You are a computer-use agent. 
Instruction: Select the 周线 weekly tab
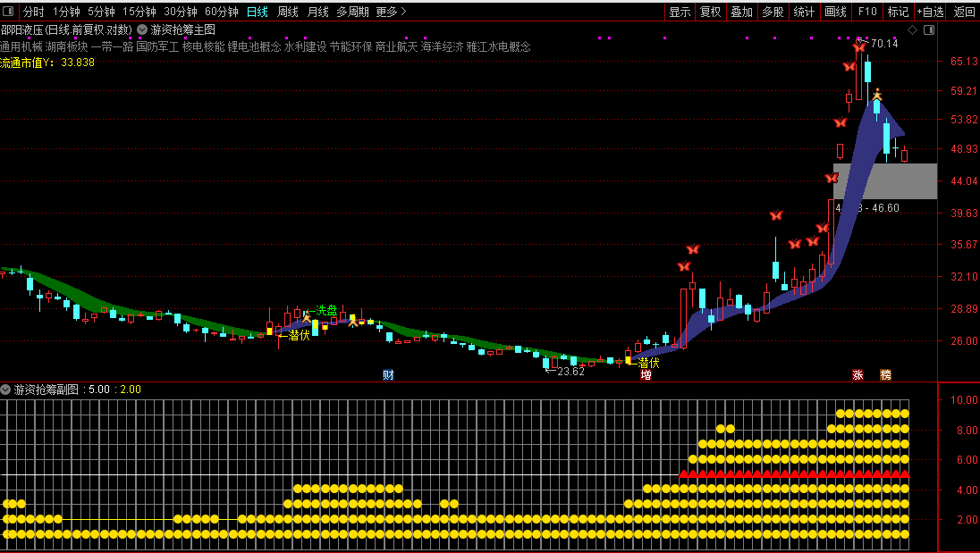point(288,12)
